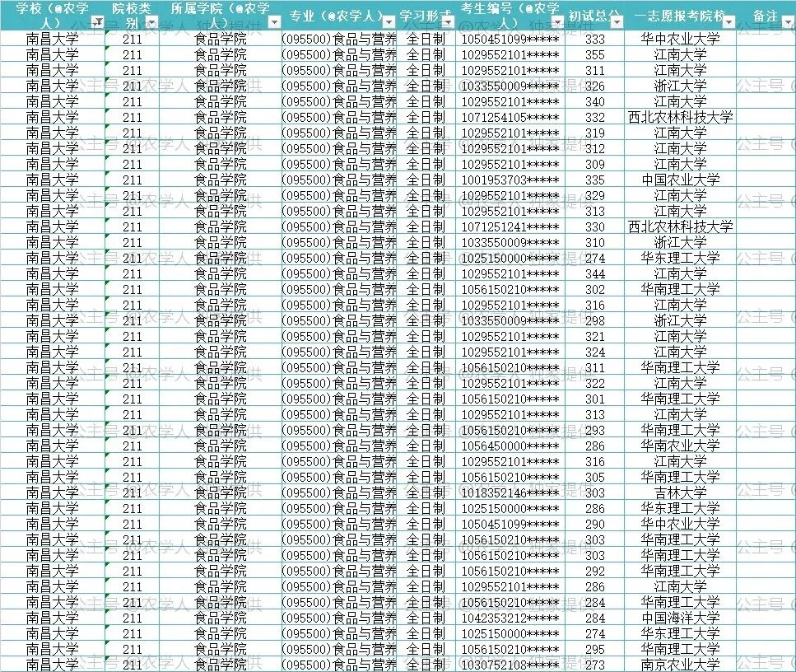Screen dimensions: 796x672
Task: Select the score cell 321
Action: pyautogui.click(x=594, y=337)
